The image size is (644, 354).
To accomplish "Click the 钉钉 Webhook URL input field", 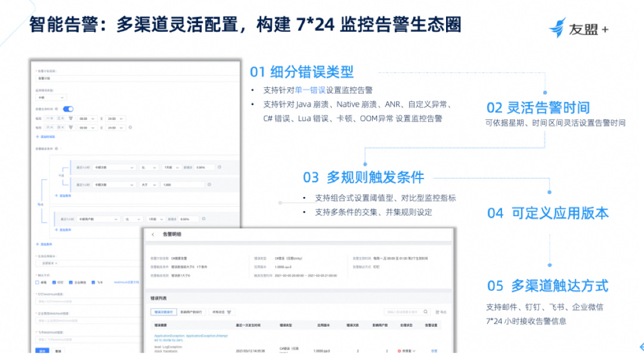I will pyautogui.click(x=89, y=301).
